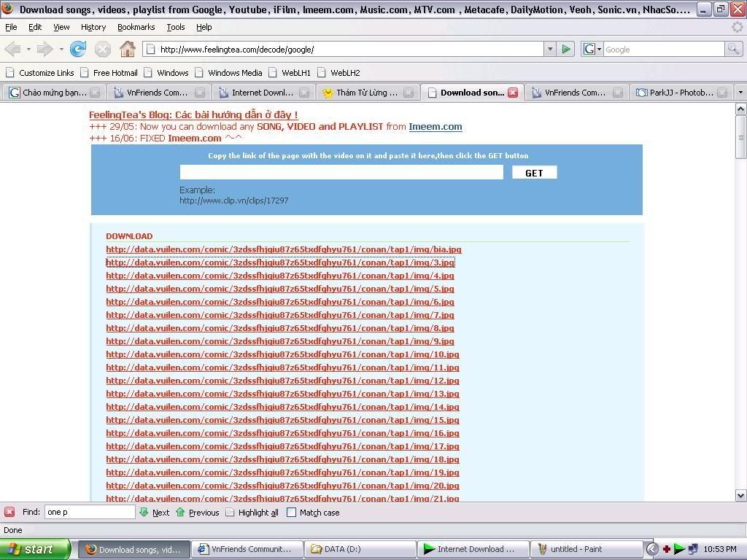
Task: Close the ParkJJ - Photob... tab
Action: [722, 93]
